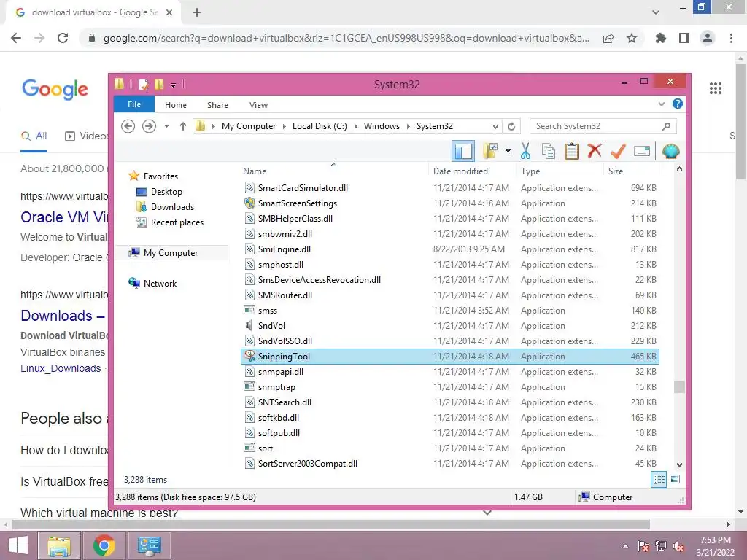Click title bar new folder quick icon
747x560 pixels.
point(159,85)
